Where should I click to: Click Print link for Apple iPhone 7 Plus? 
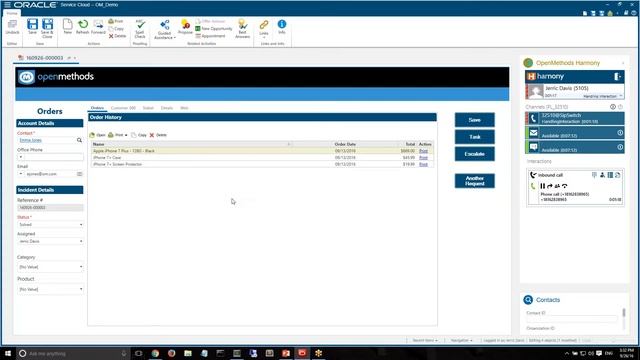coord(423,151)
